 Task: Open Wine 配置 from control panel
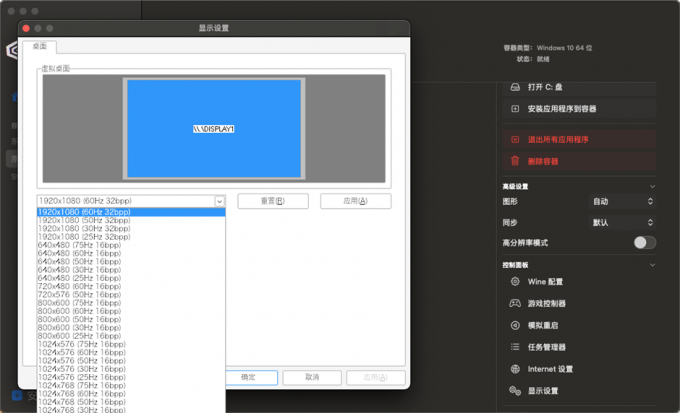click(x=545, y=282)
